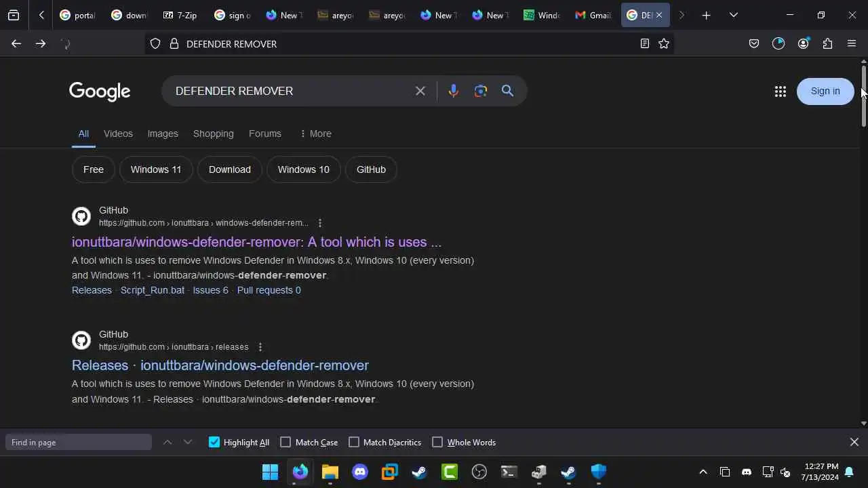Open Firefox account icon
Viewport: 868px width, 488px height.
pos(804,44)
